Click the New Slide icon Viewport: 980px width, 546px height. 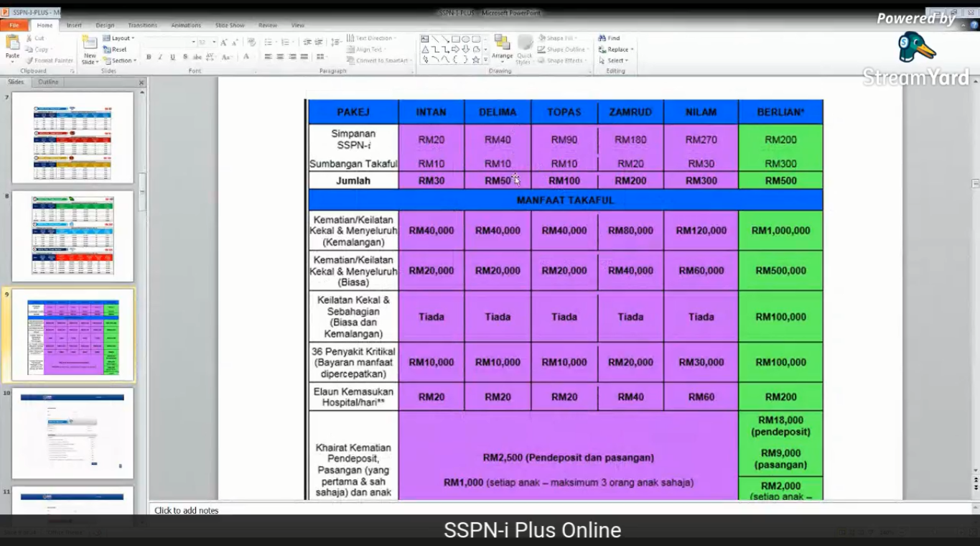(90, 47)
